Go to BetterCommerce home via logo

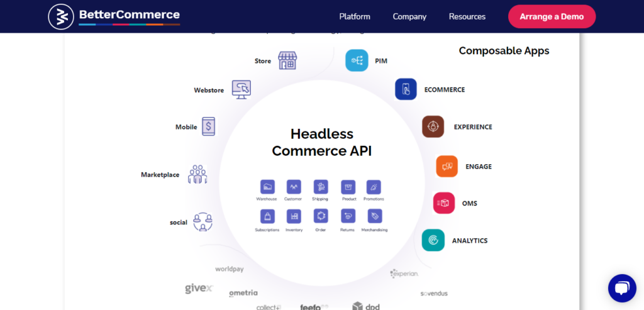(114, 16)
